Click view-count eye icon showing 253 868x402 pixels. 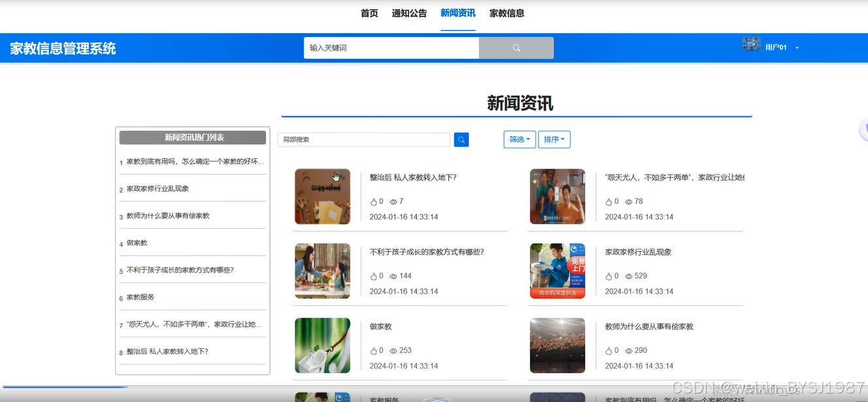click(393, 351)
